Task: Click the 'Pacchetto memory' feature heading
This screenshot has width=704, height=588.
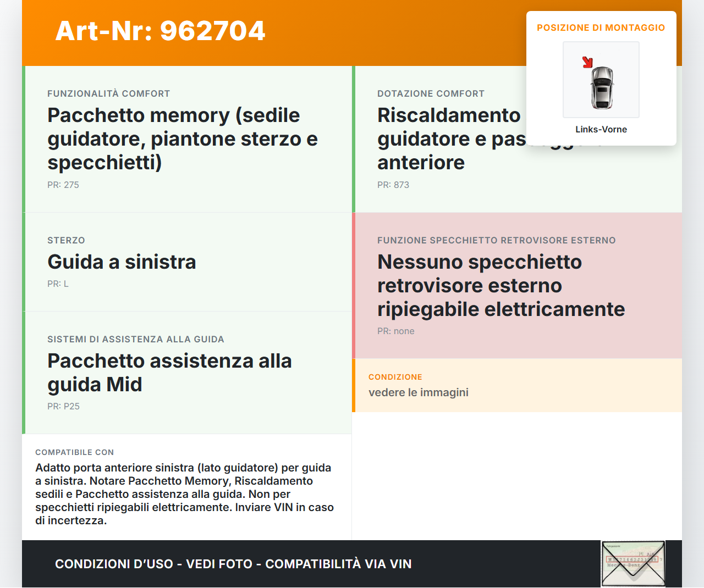Action: click(183, 138)
